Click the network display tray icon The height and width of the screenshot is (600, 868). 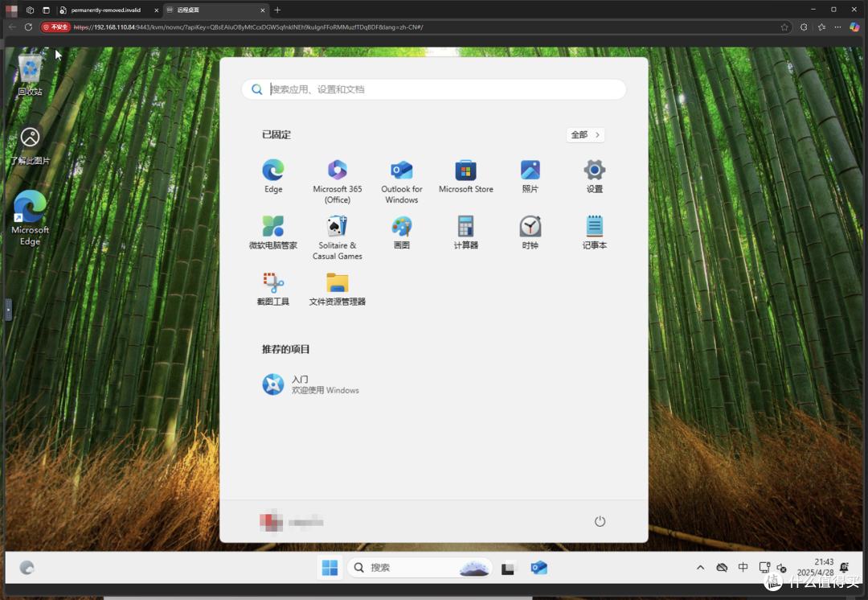pos(764,567)
